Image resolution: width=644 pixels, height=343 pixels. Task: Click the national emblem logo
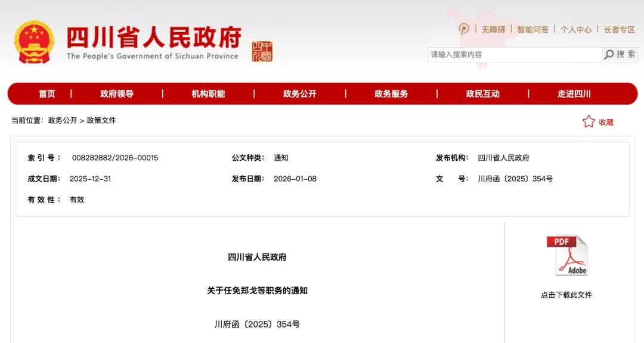tap(34, 42)
